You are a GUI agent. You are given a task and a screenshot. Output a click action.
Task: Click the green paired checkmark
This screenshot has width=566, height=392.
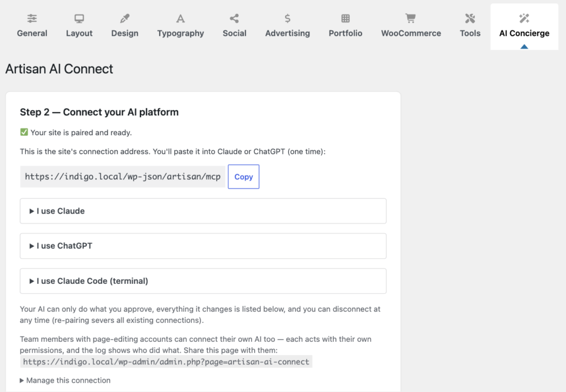click(24, 133)
